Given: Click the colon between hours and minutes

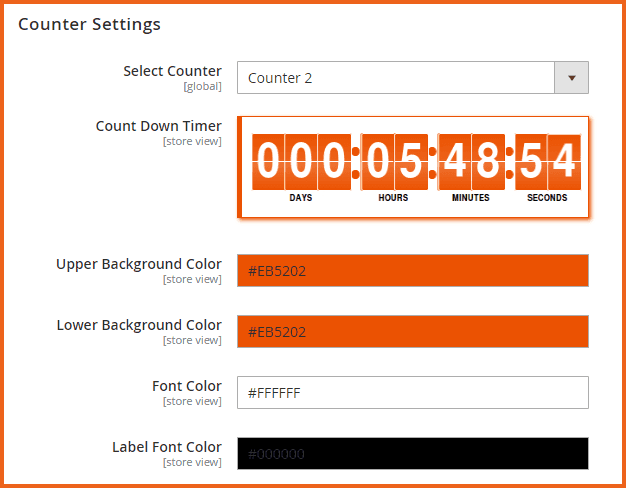Looking at the screenshot, I should pyautogui.click(x=433, y=162).
